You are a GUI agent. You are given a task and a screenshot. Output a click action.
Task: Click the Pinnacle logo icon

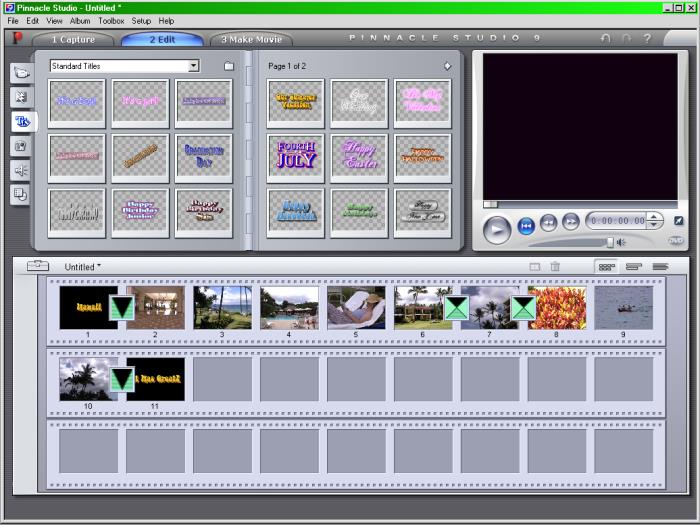pyautogui.click(x=17, y=38)
